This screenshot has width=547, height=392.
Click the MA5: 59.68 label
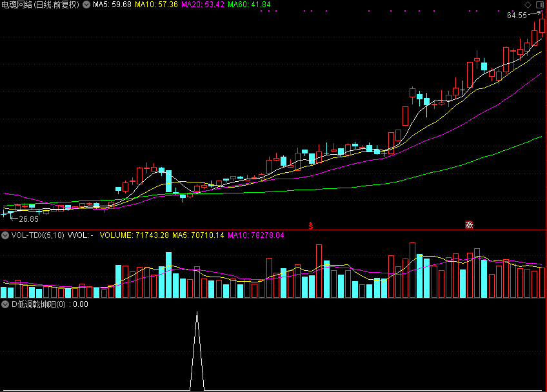click(112, 5)
